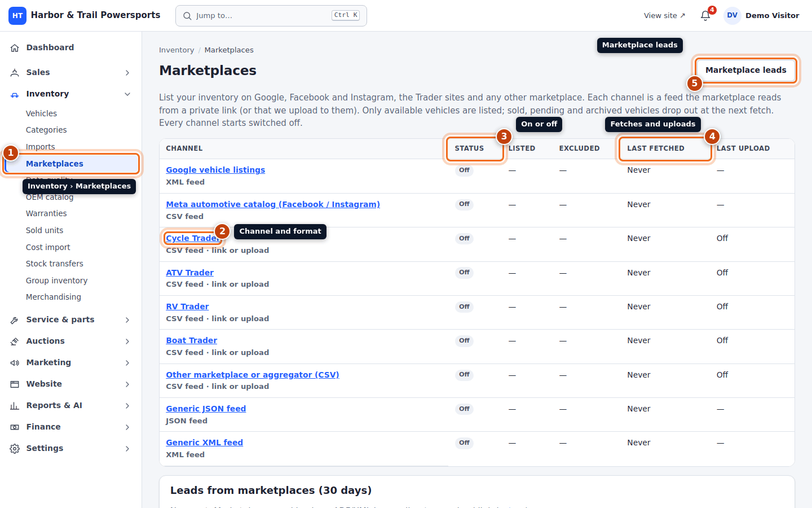
Task: Focus the Jump to search field
Action: pyautogui.click(x=271, y=16)
